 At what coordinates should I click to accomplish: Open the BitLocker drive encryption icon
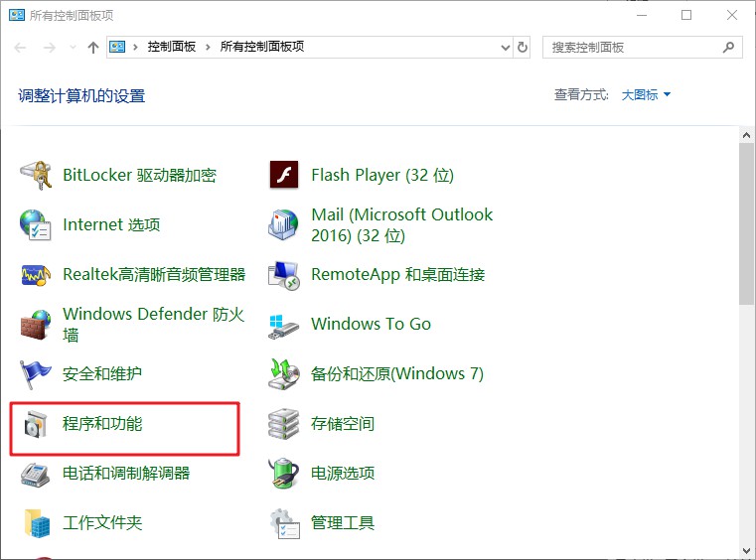tap(36, 175)
